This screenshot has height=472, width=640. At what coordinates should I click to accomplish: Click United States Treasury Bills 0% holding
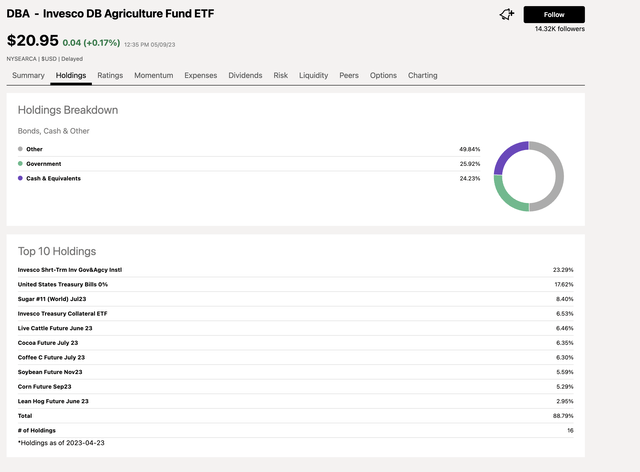pyautogui.click(x=63, y=285)
